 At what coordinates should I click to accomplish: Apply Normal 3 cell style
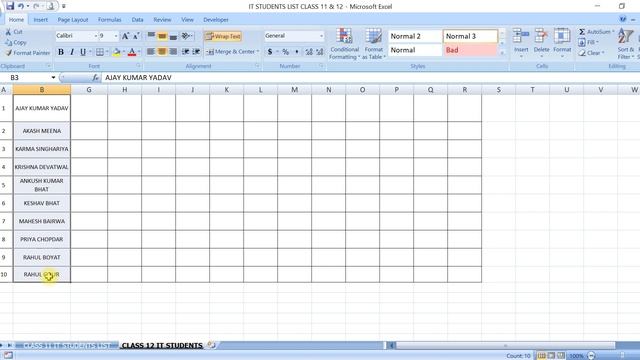[x=470, y=36]
